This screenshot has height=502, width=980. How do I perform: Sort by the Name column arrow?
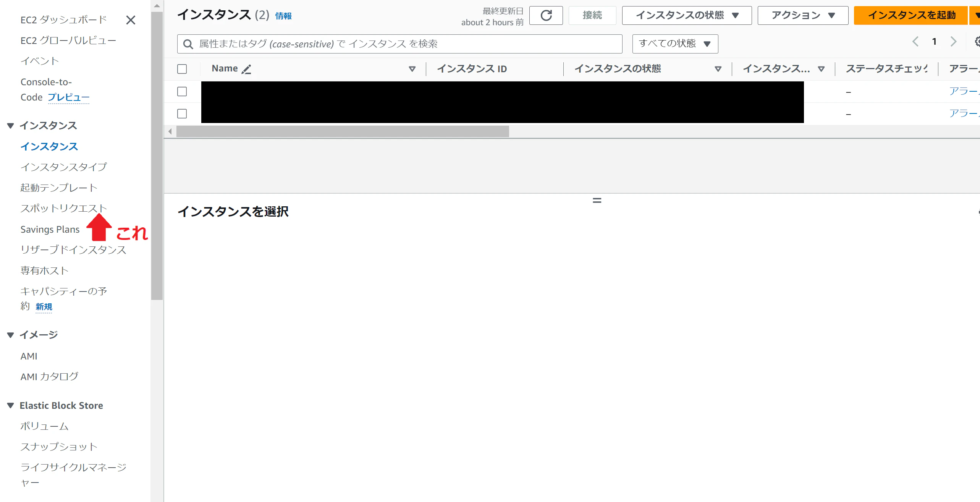412,69
